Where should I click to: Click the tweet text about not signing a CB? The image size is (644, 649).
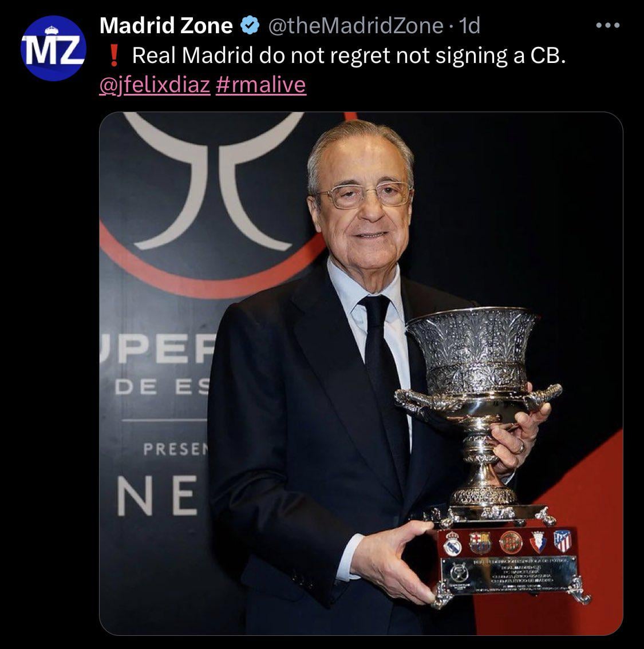pos(349,56)
